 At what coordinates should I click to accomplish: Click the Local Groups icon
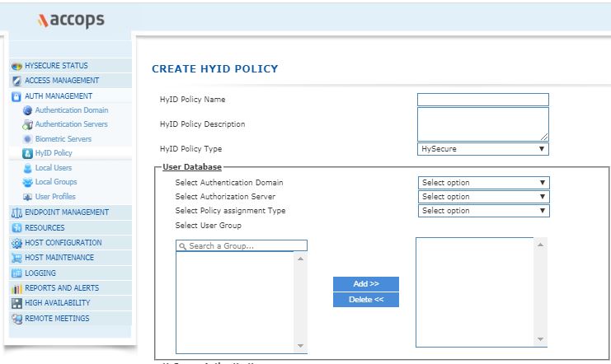[x=27, y=182]
